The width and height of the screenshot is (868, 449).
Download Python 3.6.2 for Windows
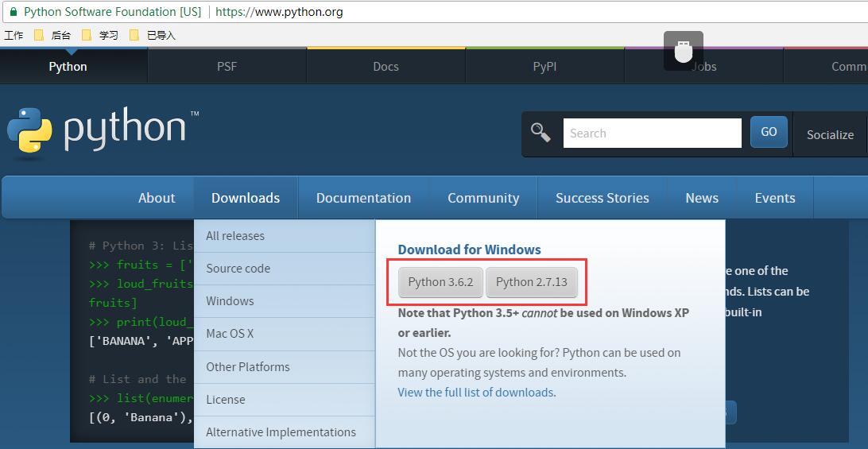tap(440, 282)
